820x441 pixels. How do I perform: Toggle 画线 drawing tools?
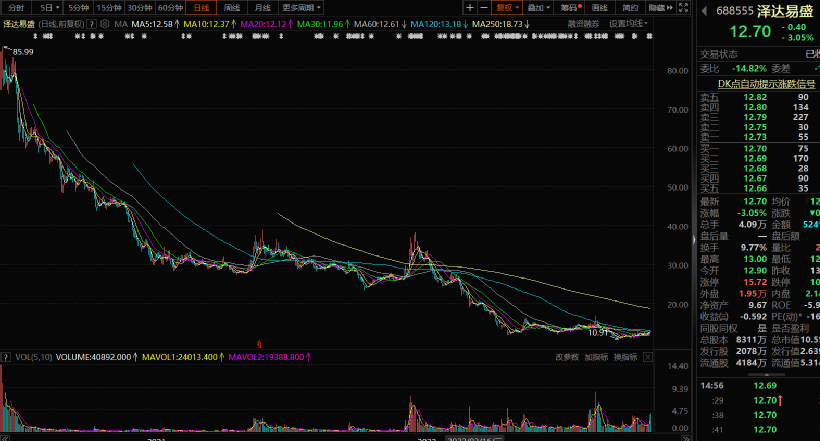(x=600, y=7)
